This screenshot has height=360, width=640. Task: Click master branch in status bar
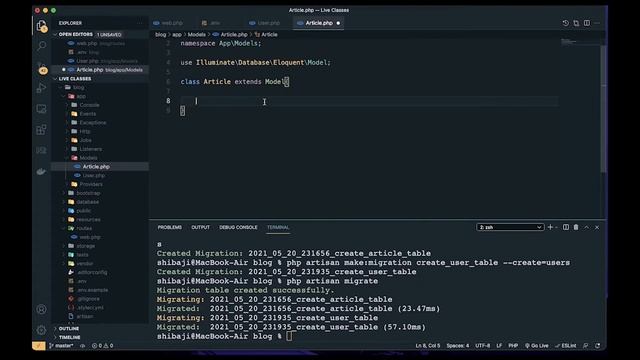click(x=61, y=346)
